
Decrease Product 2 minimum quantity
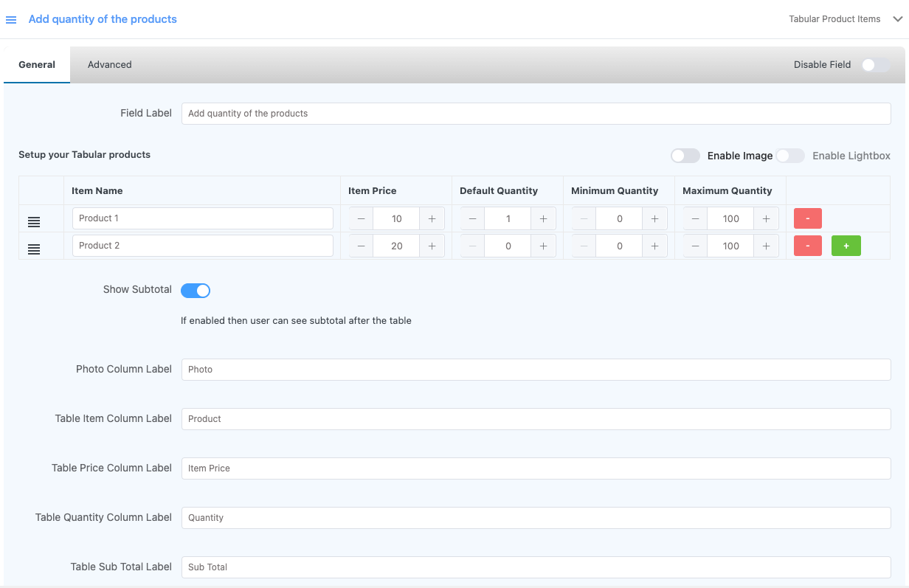pyautogui.click(x=584, y=246)
